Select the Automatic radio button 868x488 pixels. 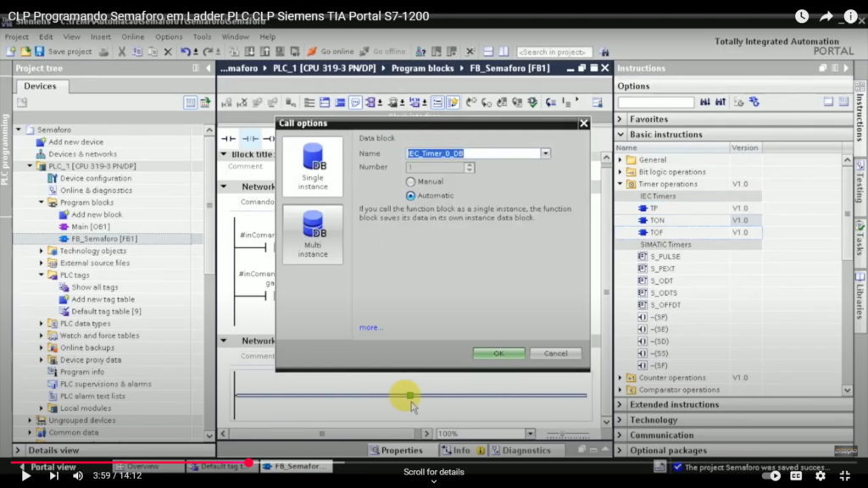(410, 196)
